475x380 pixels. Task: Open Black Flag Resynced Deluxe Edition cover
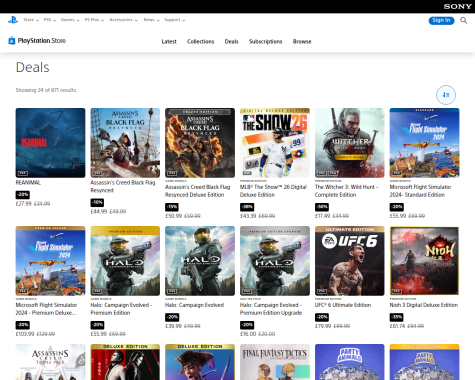[x=200, y=143]
